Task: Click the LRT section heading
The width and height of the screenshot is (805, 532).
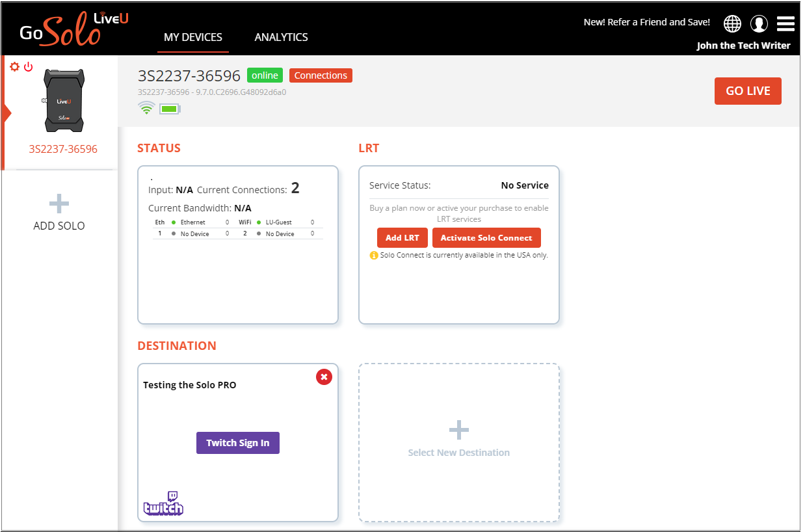Action: pos(369,148)
